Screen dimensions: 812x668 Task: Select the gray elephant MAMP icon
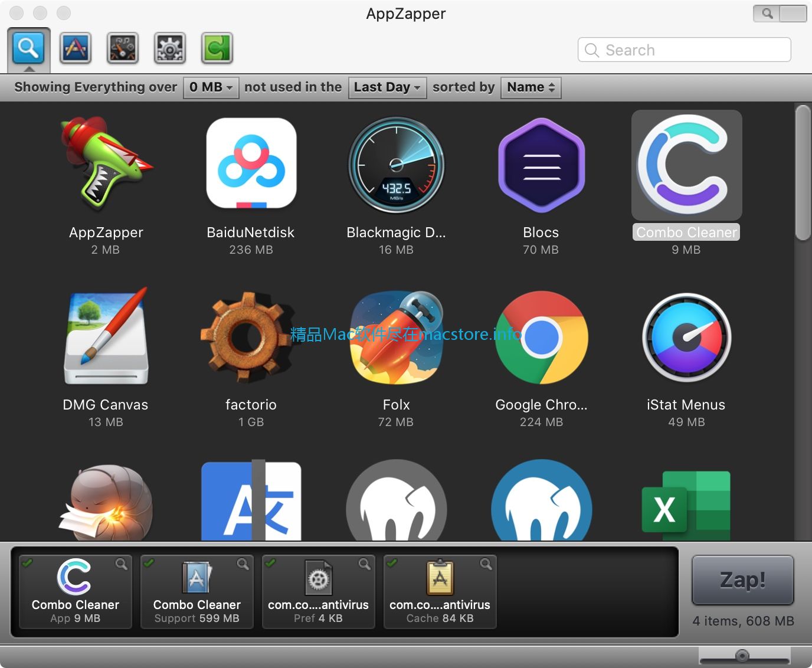tap(397, 500)
